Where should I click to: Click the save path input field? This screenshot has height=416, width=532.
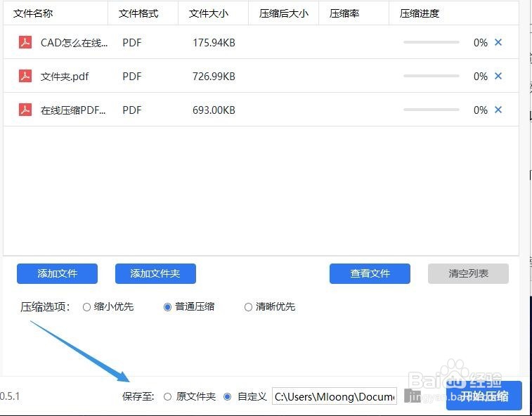(335, 396)
